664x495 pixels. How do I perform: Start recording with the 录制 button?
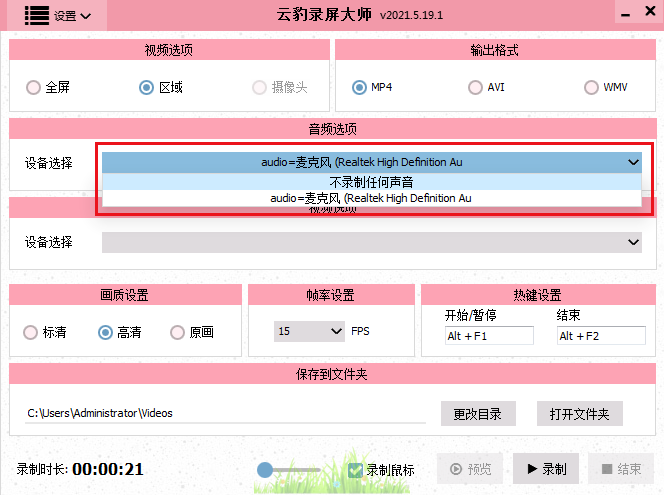546,469
